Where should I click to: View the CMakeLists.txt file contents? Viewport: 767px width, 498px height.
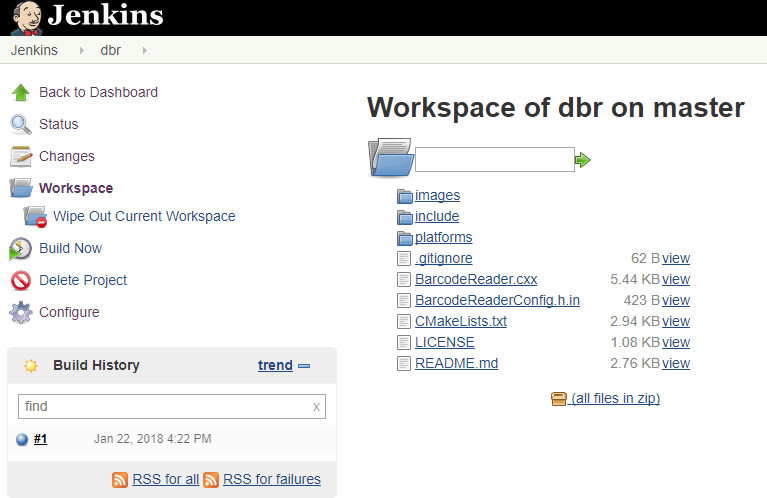[x=676, y=321]
